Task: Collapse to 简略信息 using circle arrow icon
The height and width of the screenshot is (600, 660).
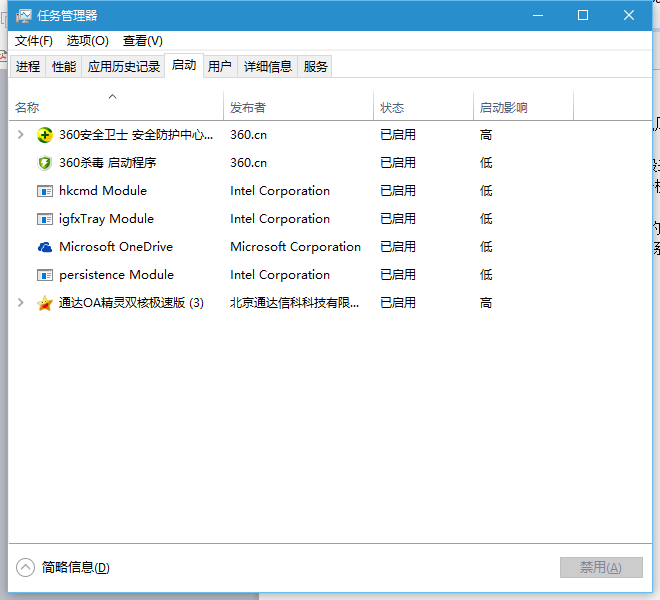Action: point(25,568)
